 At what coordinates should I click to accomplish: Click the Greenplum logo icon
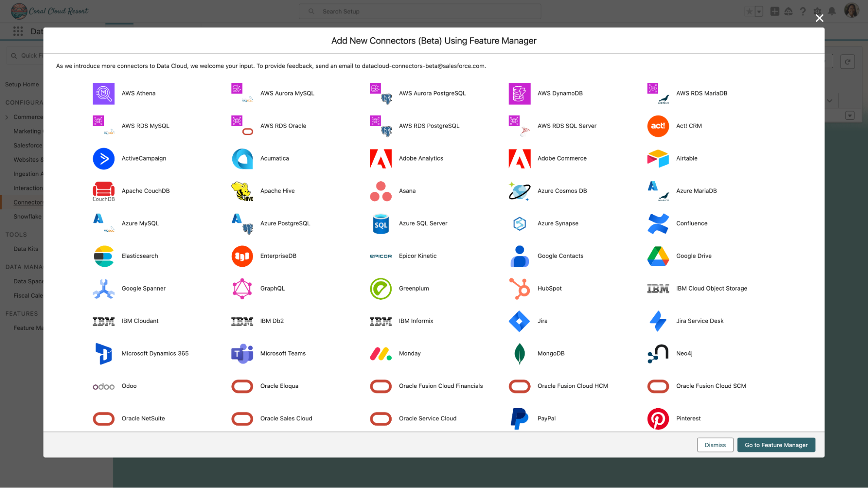[380, 288]
